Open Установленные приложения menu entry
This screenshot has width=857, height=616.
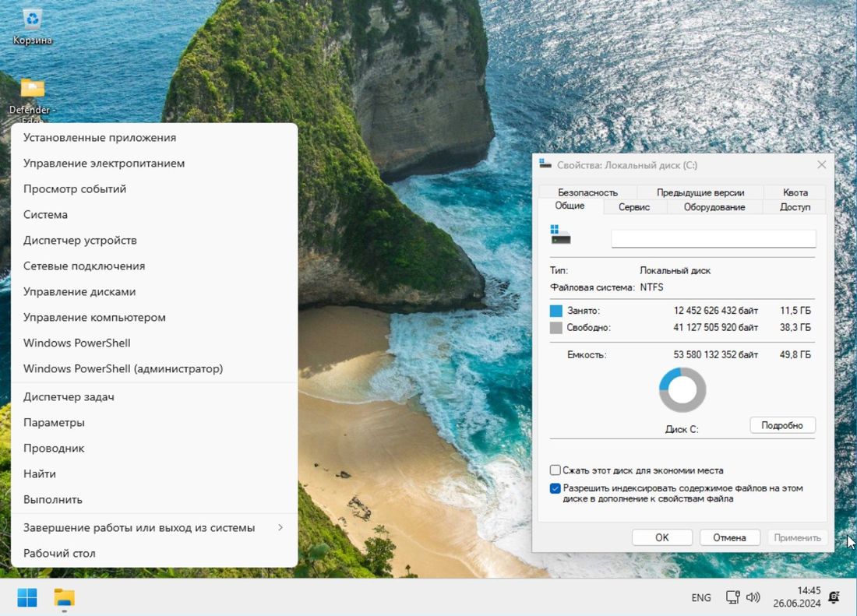(x=154, y=138)
